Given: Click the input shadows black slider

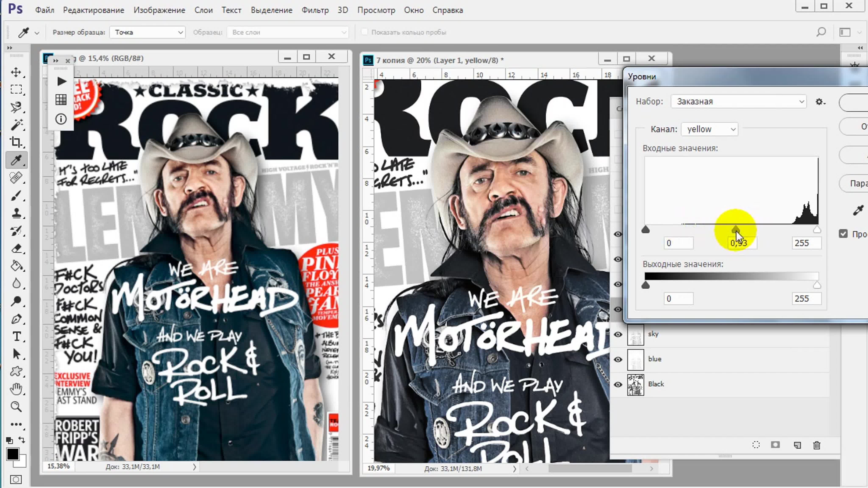Looking at the screenshot, I should [x=645, y=230].
